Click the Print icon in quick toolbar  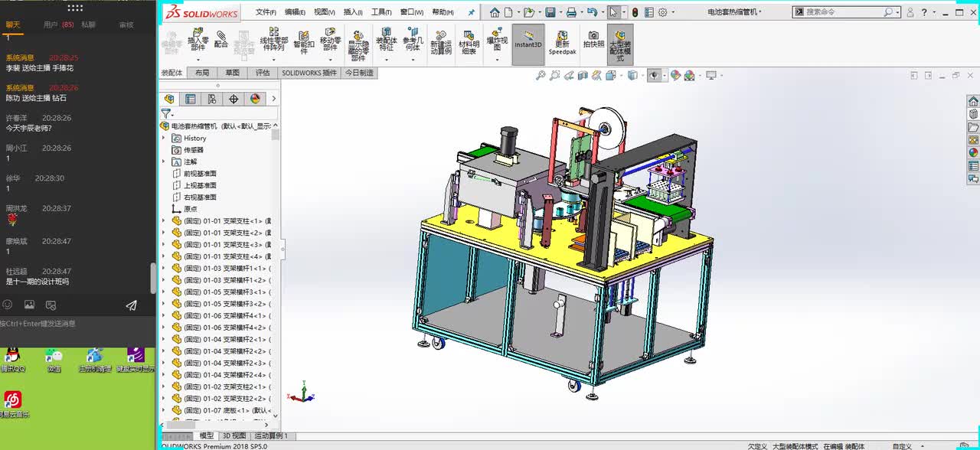[x=570, y=12]
